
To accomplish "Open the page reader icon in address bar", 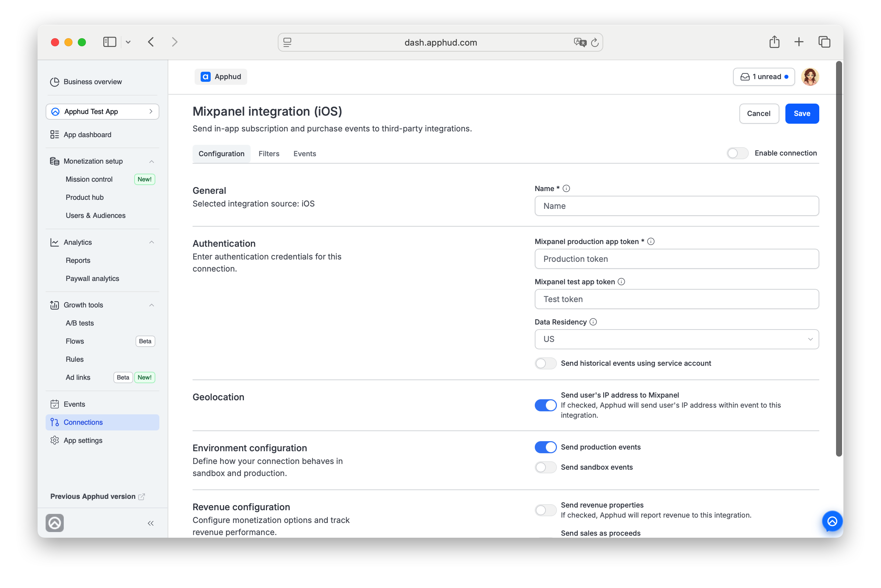I will click(288, 42).
